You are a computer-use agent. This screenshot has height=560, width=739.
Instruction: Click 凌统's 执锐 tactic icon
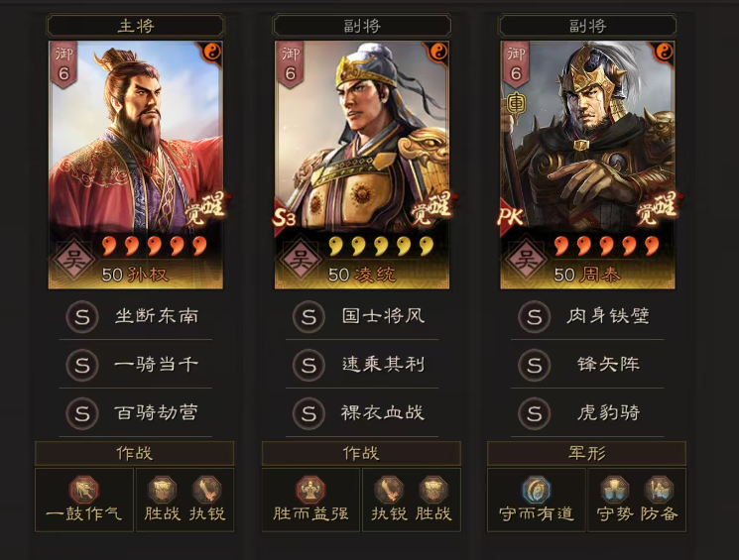pyautogui.click(x=389, y=490)
